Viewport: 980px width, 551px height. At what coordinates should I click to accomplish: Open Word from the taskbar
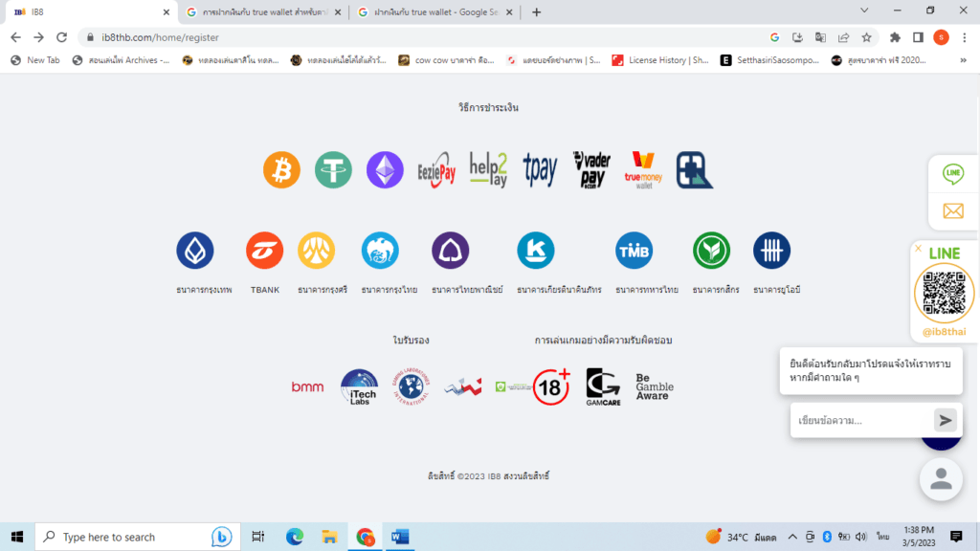tap(400, 537)
